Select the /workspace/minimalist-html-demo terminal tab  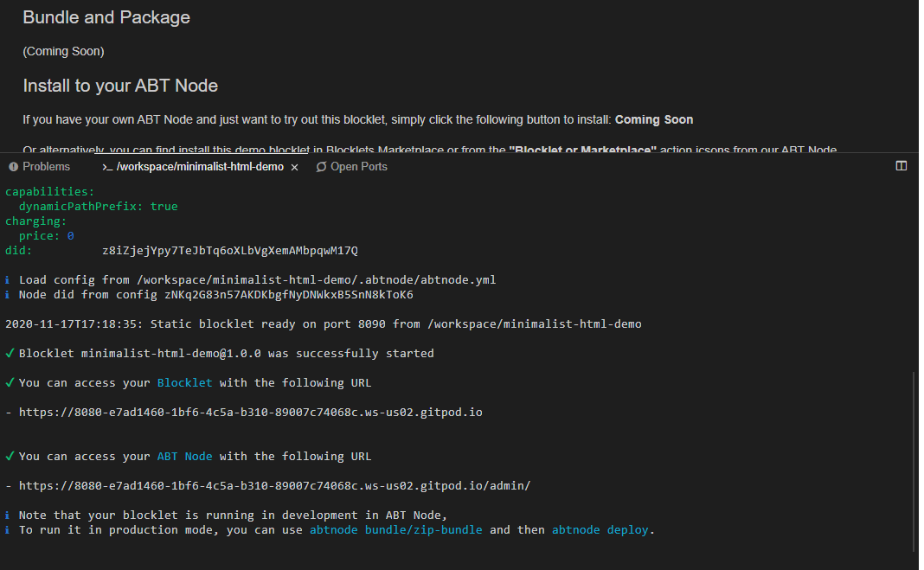(199, 167)
